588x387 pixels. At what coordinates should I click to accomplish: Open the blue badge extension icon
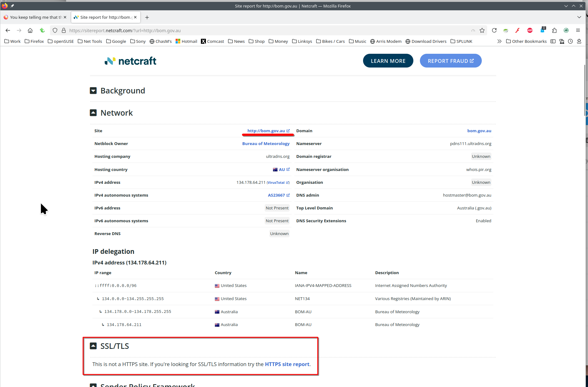click(x=542, y=30)
